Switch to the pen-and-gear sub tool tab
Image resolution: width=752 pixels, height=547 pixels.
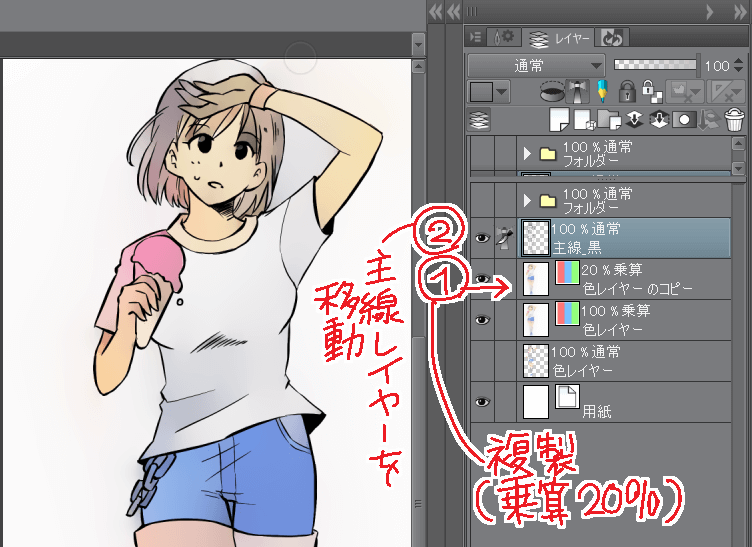point(504,37)
